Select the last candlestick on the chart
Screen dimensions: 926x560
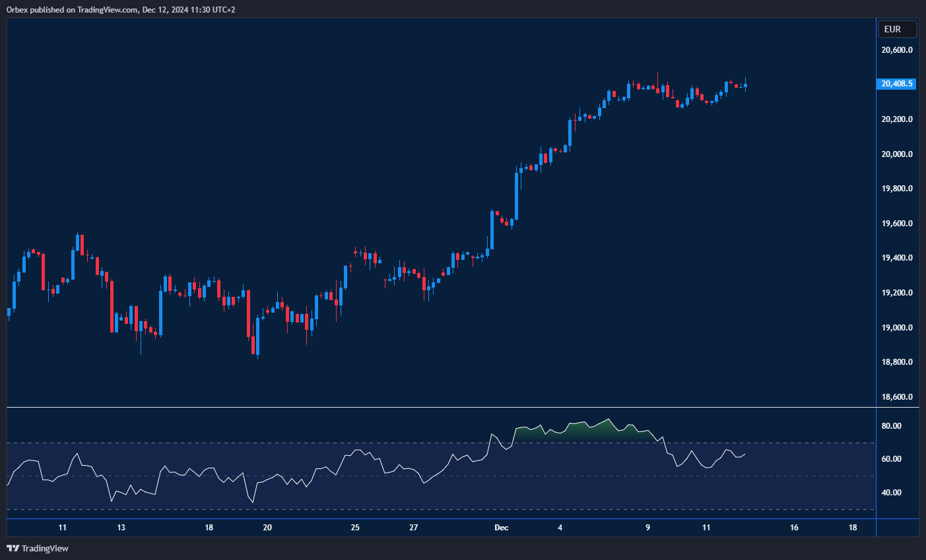pos(745,84)
